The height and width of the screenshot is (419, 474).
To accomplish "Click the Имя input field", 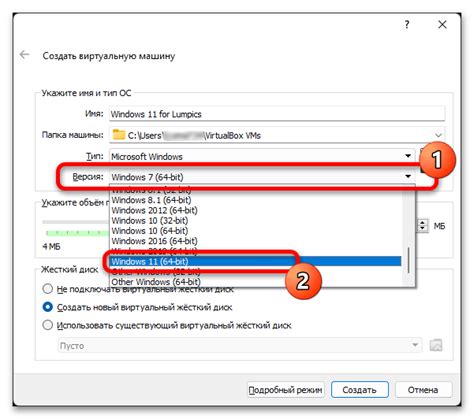I will point(277,114).
